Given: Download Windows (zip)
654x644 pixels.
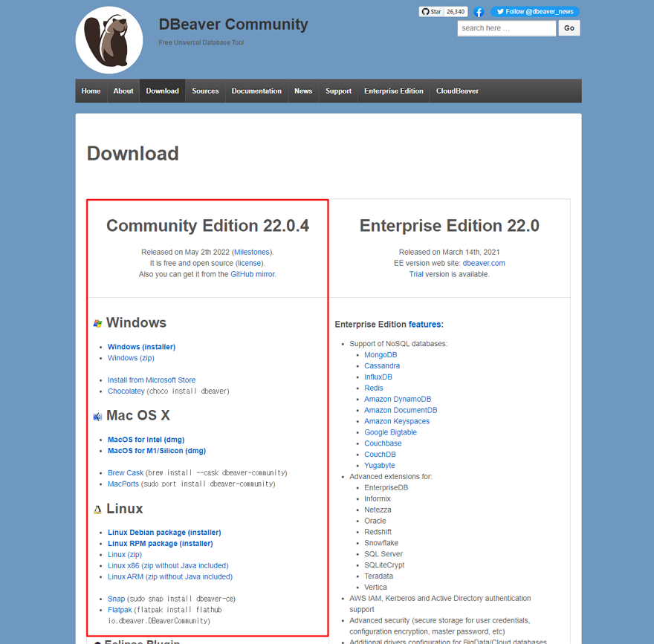Looking at the screenshot, I should pyautogui.click(x=131, y=358).
